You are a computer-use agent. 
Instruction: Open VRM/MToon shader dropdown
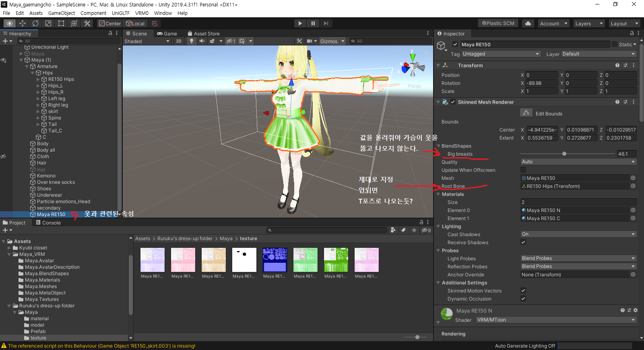(556, 320)
